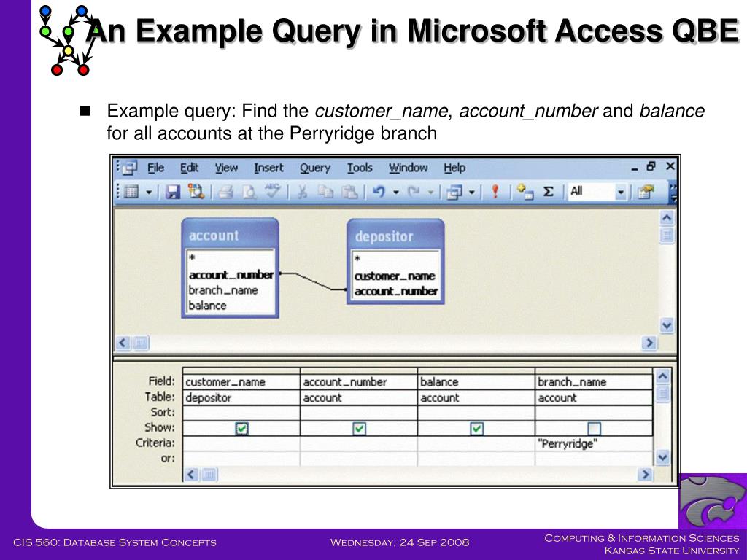Open the Insert menu
747x560 pixels.
click(x=268, y=168)
